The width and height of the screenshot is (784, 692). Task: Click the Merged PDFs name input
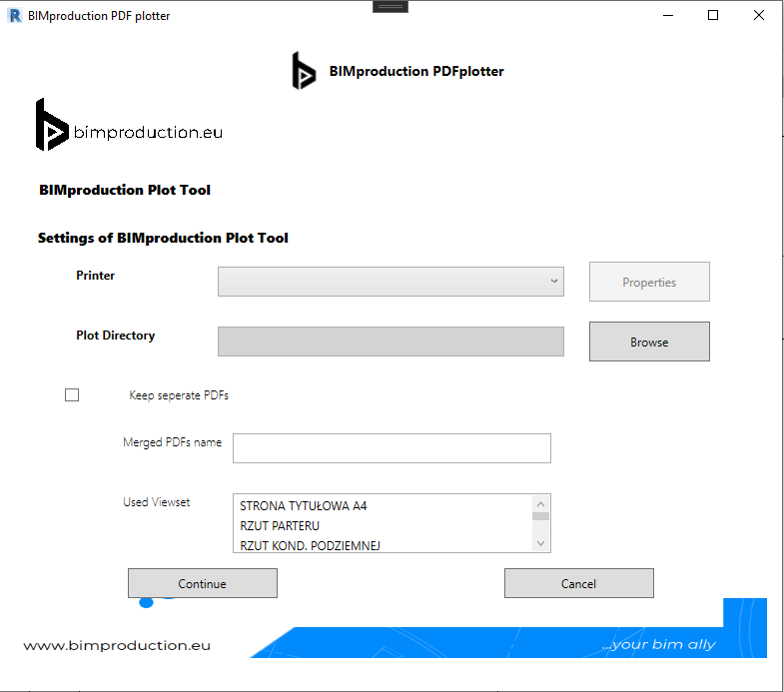coord(392,448)
